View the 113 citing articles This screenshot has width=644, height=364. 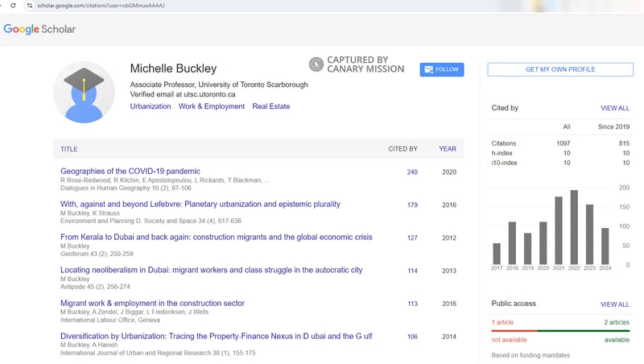pos(412,304)
